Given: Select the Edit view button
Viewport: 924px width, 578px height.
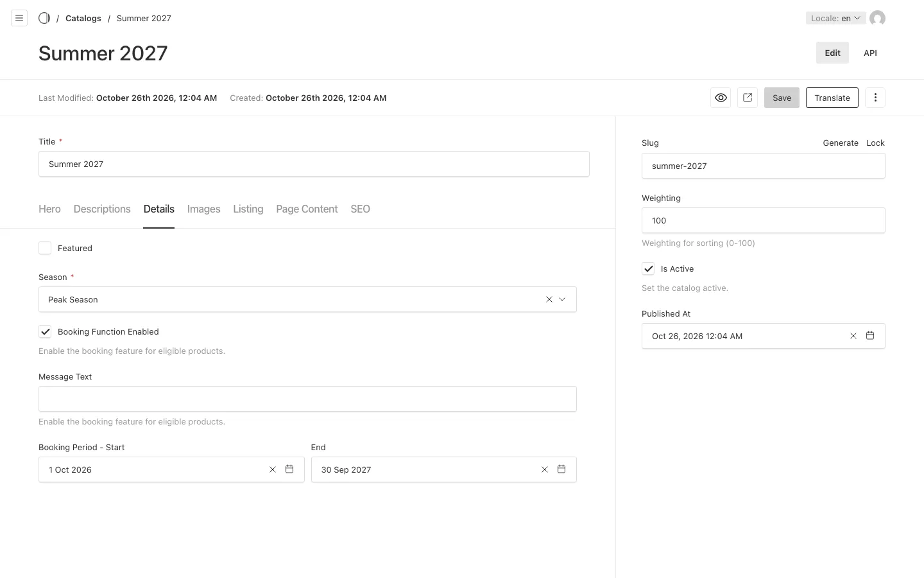Looking at the screenshot, I should (x=832, y=53).
